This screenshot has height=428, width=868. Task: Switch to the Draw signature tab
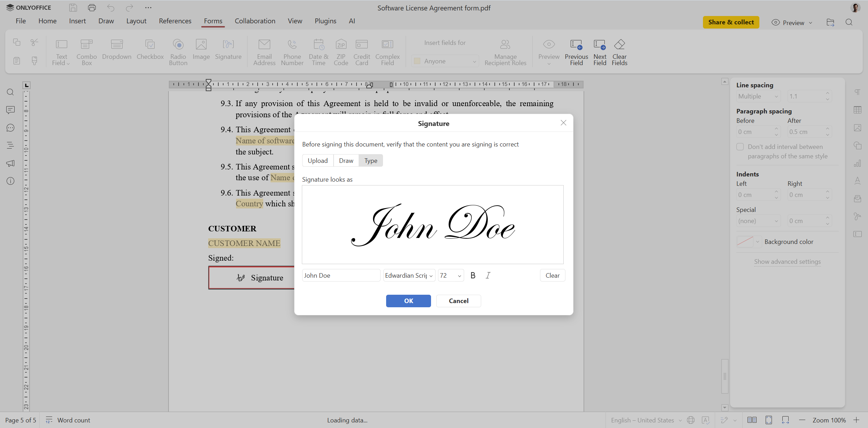pyautogui.click(x=345, y=160)
